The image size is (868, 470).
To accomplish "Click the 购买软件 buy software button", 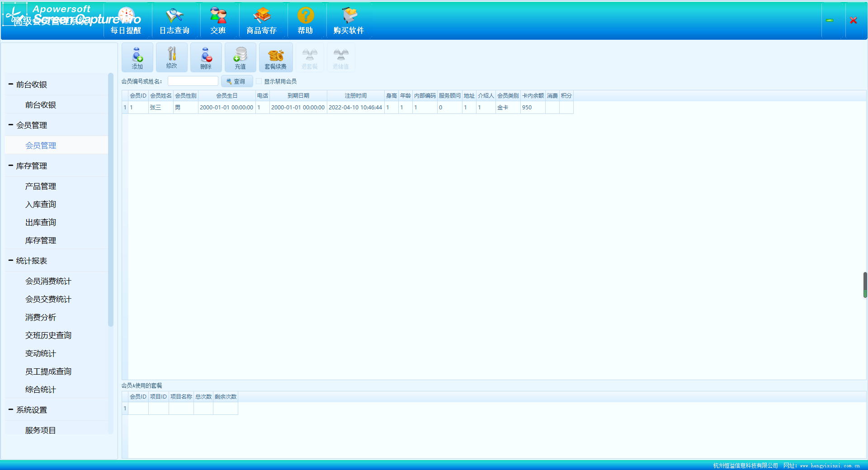I will pos(349,21).
